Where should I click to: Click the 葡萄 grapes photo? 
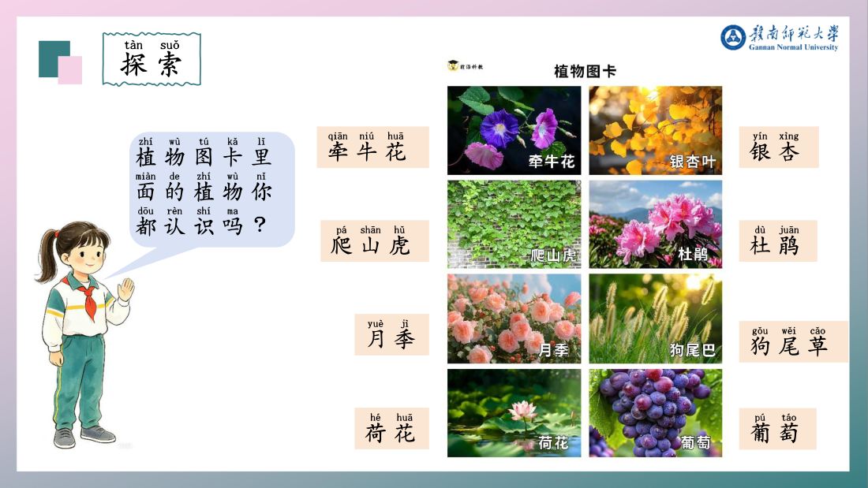[x=656, y=413]
